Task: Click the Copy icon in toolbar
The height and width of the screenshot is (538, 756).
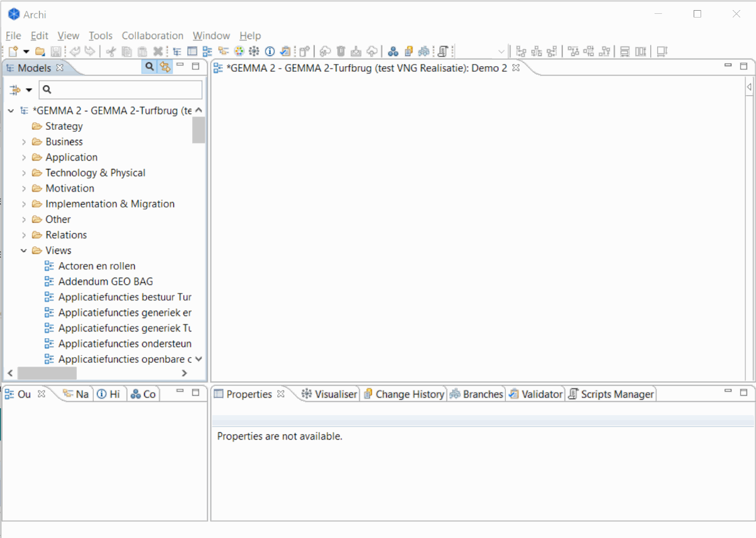Action: 127,51
